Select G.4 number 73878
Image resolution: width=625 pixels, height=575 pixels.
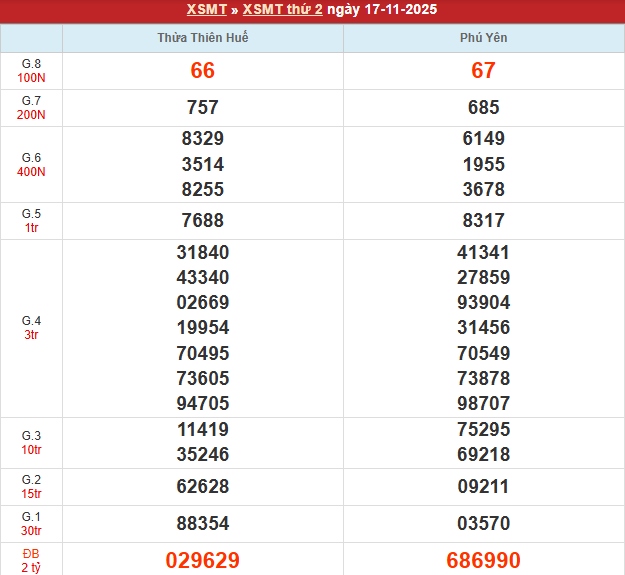coord(483,378)
